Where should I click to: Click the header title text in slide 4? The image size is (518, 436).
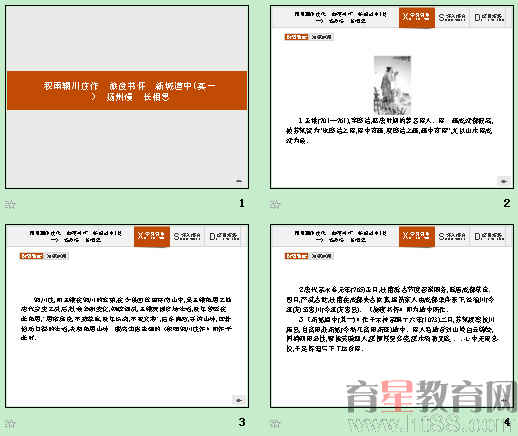pyautogui.click(x=340, y=236)
